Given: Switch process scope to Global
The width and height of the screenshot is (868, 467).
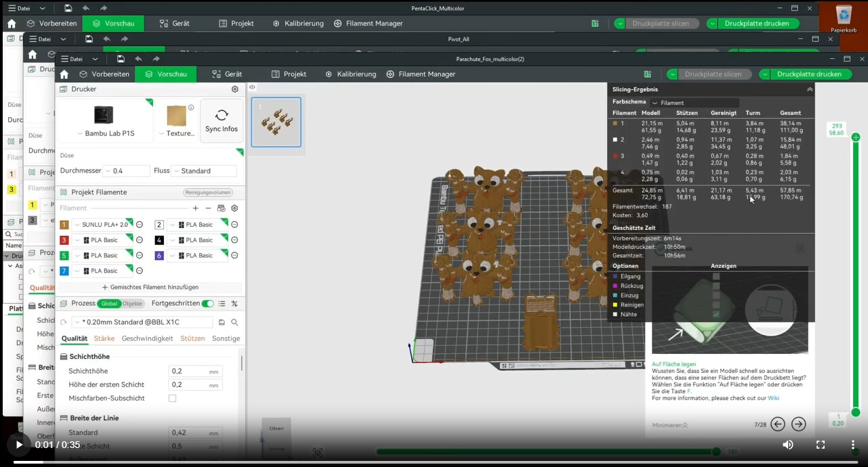Looking at the screenshot, I should 108,304.
